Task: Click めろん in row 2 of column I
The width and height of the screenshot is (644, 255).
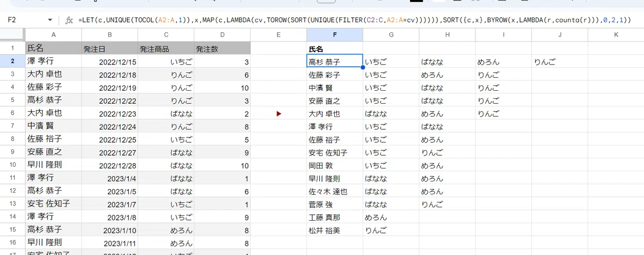Action: 503,61
